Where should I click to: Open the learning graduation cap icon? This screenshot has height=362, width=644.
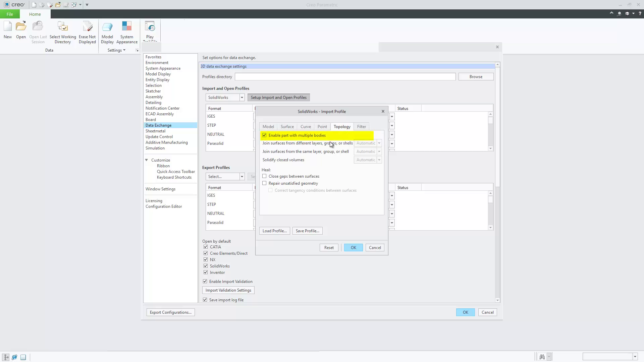(627, 14)
